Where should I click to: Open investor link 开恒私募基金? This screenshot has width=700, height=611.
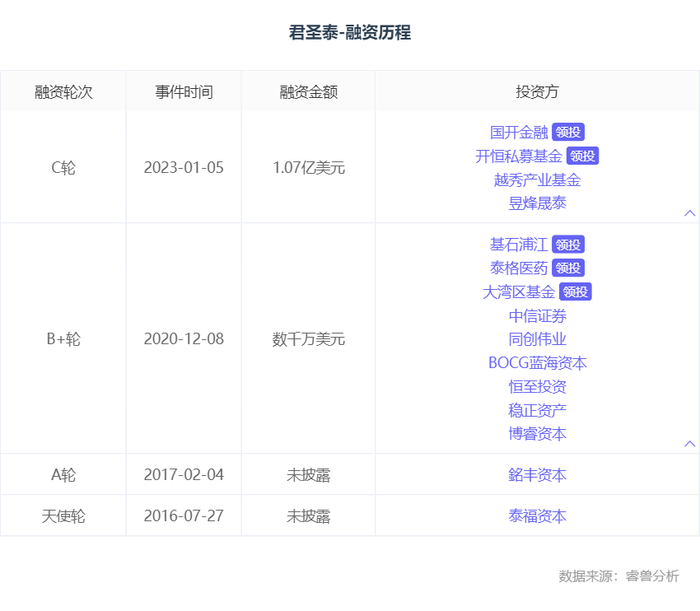(519, 156)
